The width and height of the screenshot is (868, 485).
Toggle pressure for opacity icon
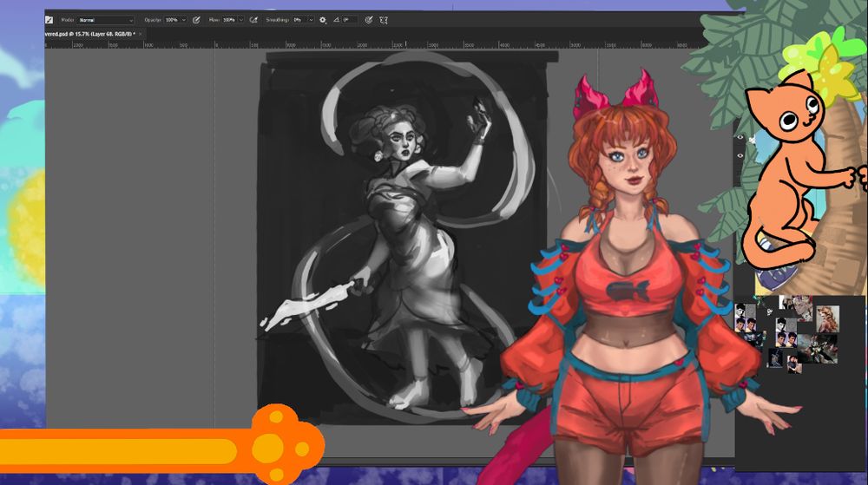(196, 20)
